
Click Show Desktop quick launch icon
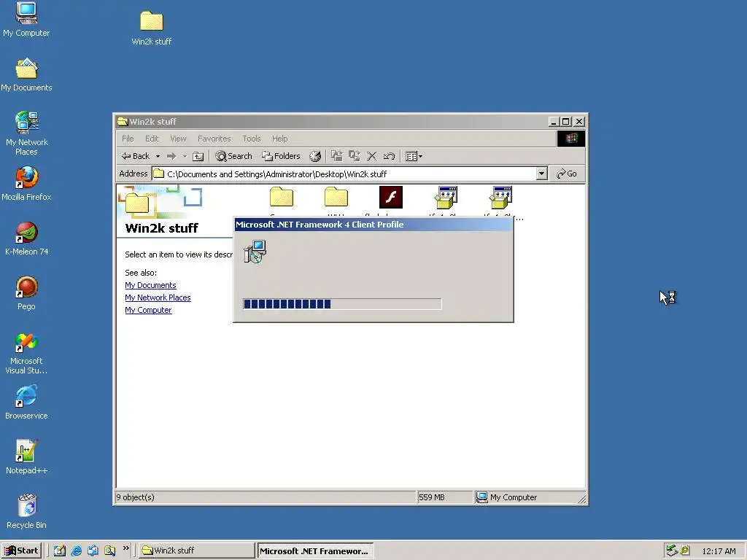click(x=60, y=551)
